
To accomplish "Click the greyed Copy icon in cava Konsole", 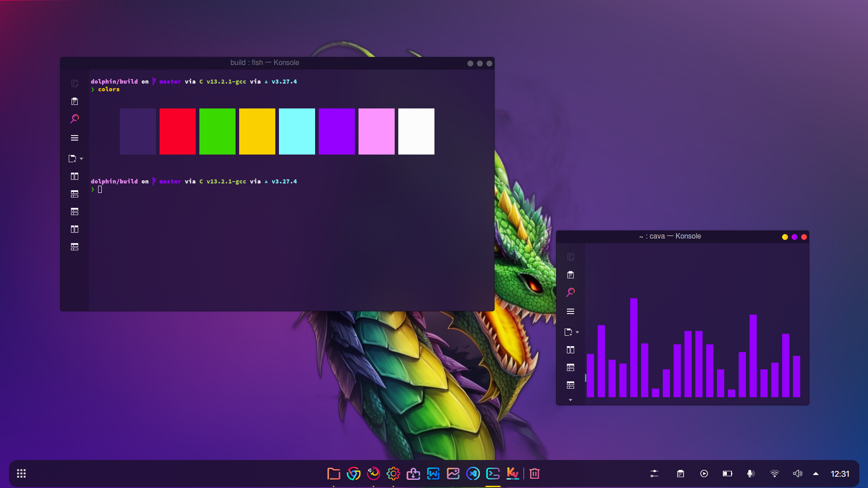I will pyautogui.click(x=571, y=257).
